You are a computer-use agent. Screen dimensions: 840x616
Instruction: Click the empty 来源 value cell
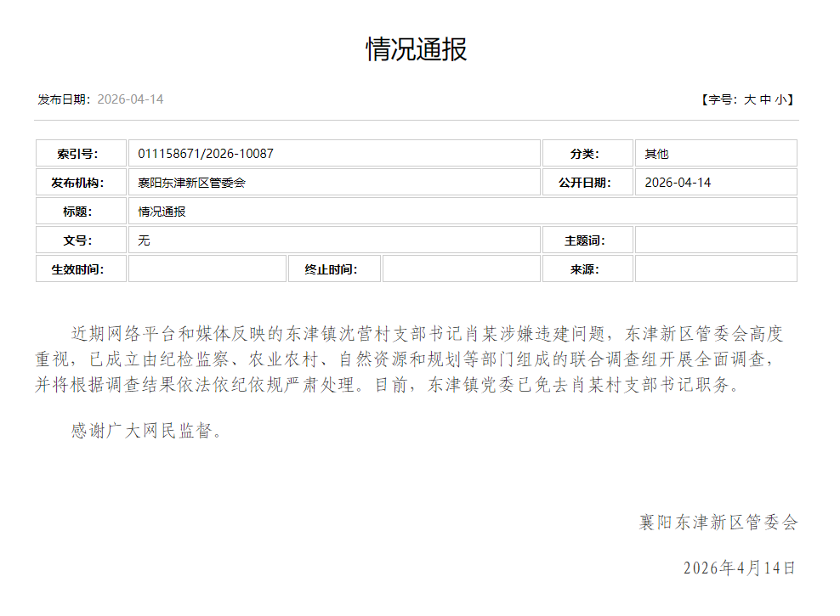coord(715,269)
